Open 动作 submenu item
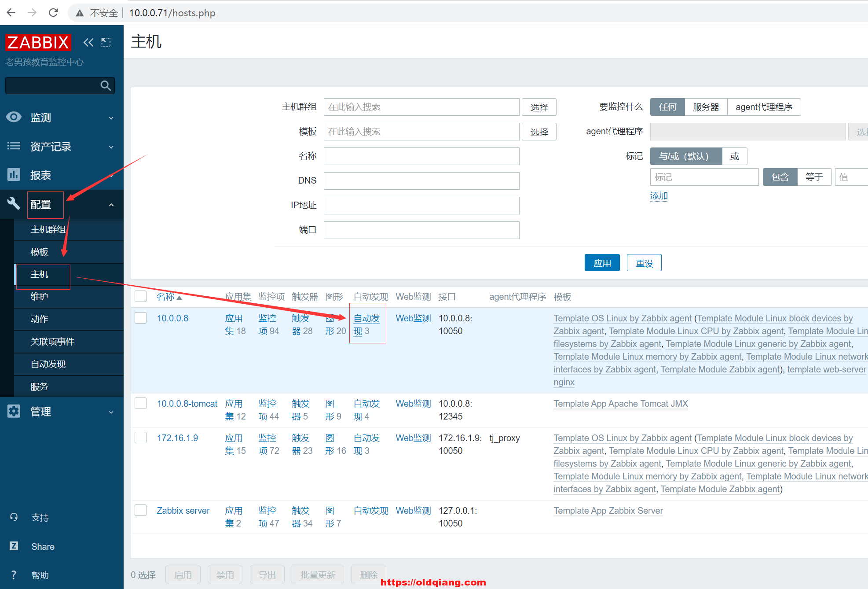868x589 pixels. (x=69, y=319)
